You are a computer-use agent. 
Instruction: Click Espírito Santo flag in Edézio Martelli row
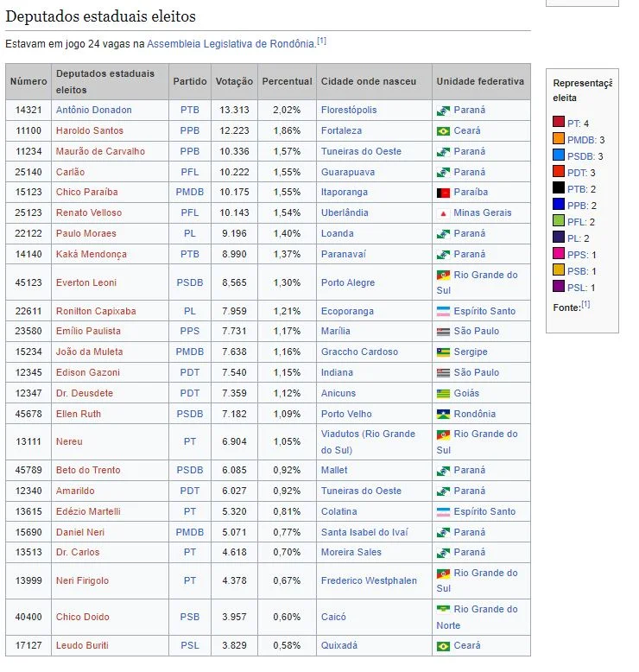point(443,512)
